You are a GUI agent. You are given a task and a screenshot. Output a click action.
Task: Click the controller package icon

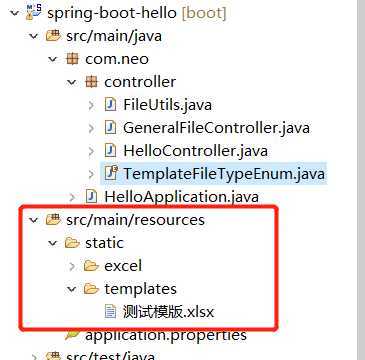91,82
